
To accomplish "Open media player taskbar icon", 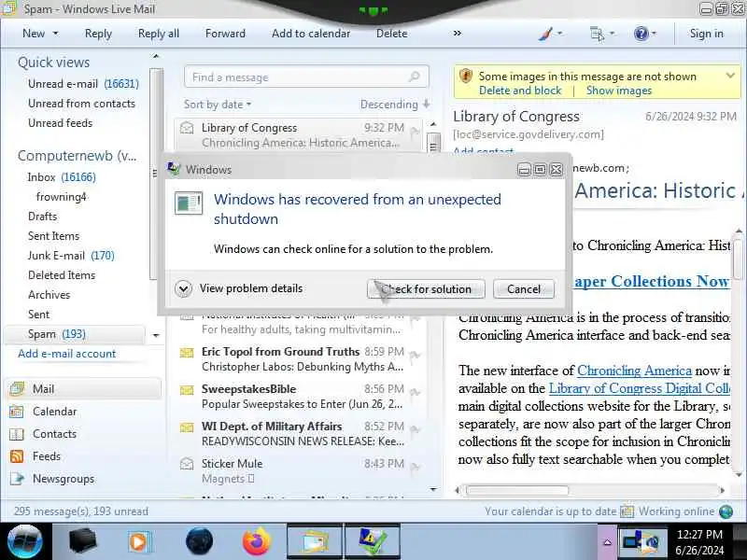I will point(139,542).
